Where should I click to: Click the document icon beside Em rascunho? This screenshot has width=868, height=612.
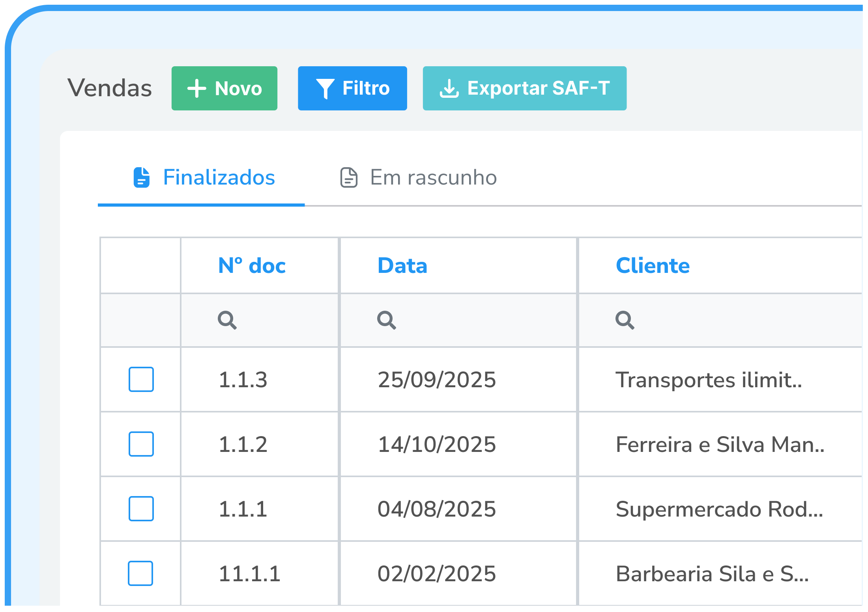(348, 178)
